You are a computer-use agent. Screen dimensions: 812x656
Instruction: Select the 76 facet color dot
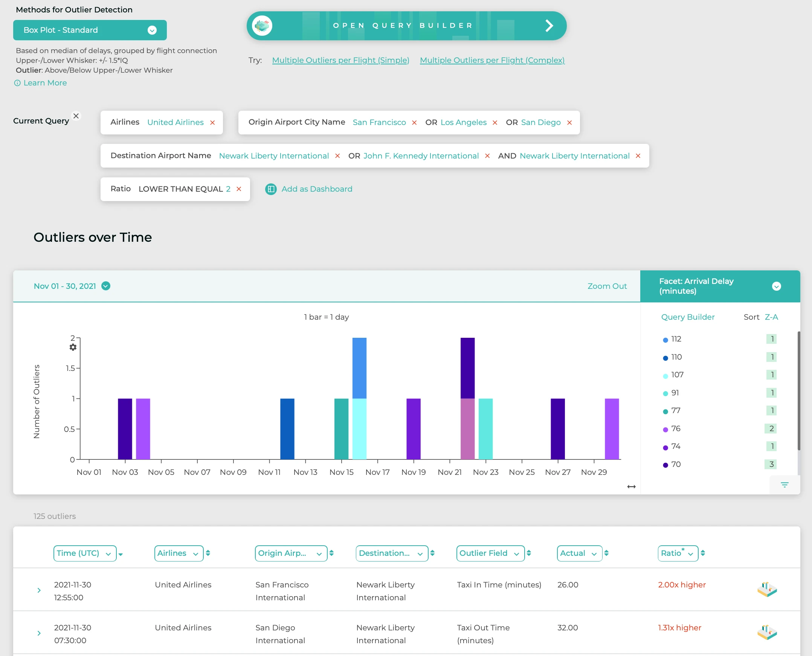pos(665,430)
